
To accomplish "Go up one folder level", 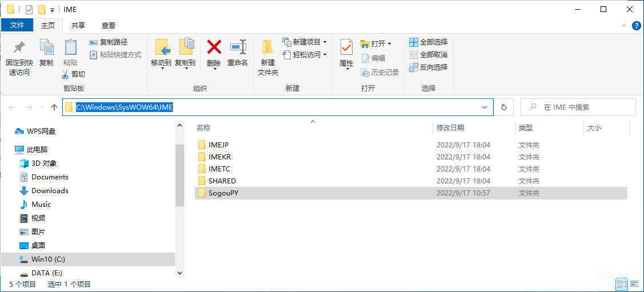I will tap(54, 107).
